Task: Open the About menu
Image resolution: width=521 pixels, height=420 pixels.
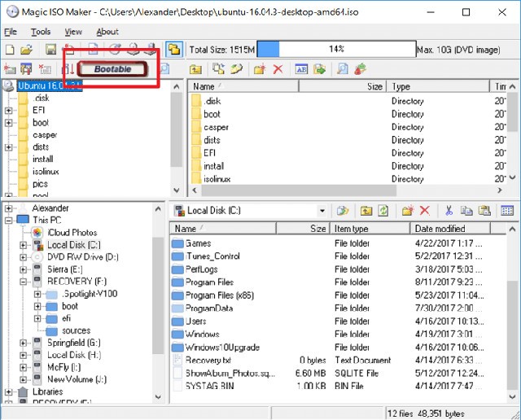Action: click(x=107, y=32)
